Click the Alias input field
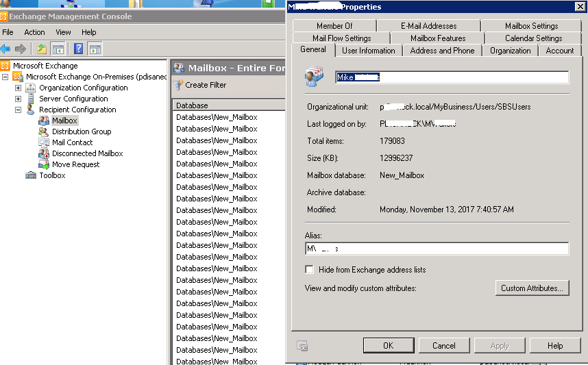This screenshot has width=588, height=365. coord(437,249)
